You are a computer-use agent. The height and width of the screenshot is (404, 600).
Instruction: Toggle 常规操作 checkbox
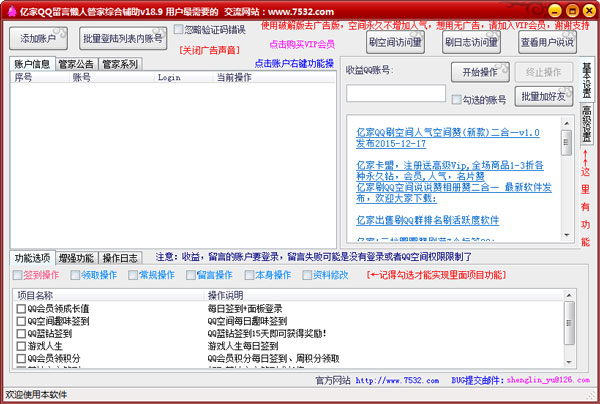tap(133, 275)
